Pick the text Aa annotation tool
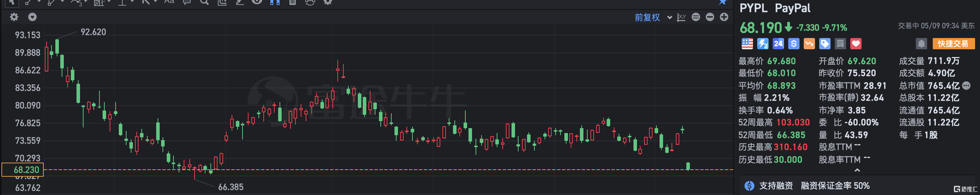This screenshot has width=980, height=195. (x=169, y=2)
